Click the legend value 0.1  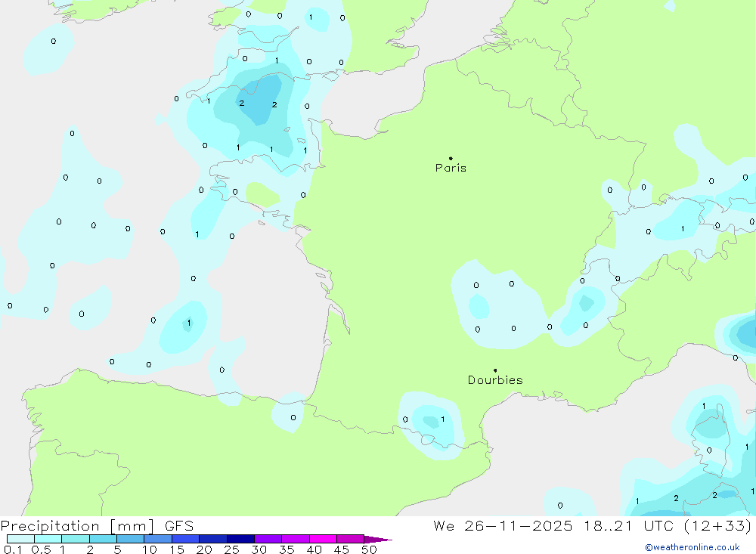pos(13,549)
